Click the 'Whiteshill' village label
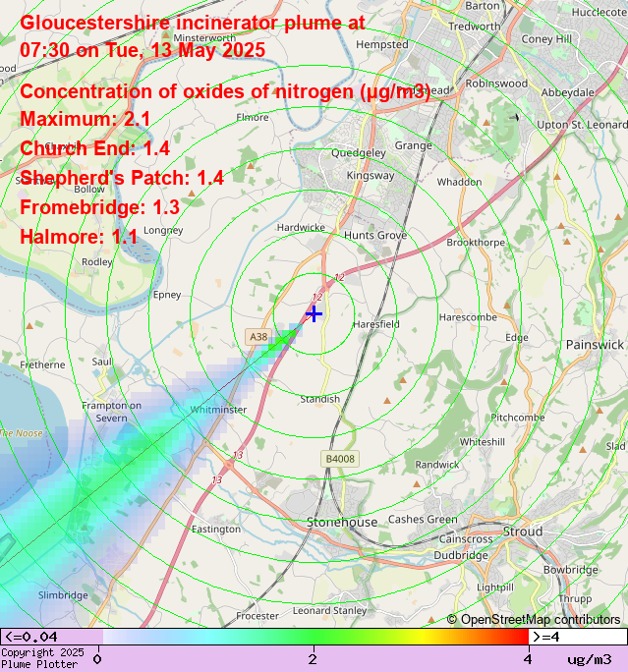 483,442
